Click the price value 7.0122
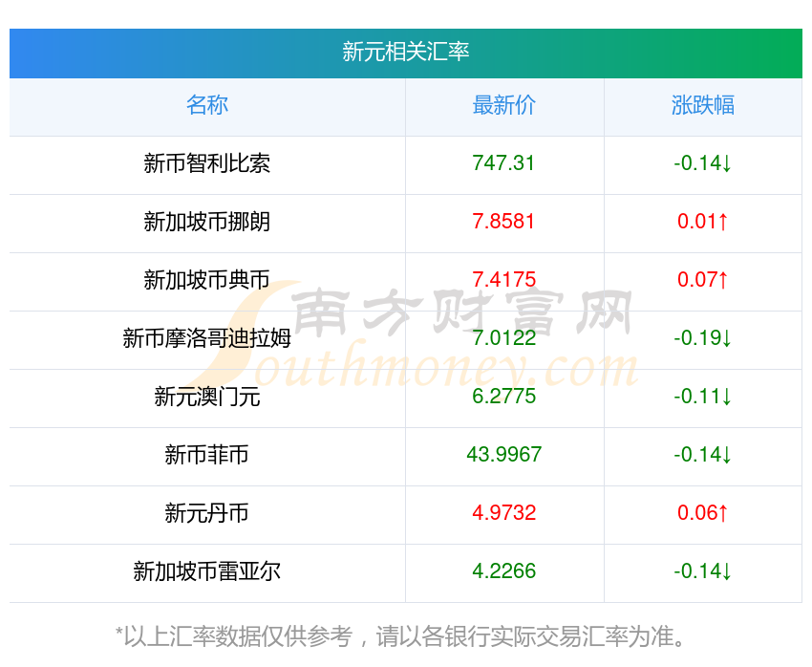 (x=503, y=338)
